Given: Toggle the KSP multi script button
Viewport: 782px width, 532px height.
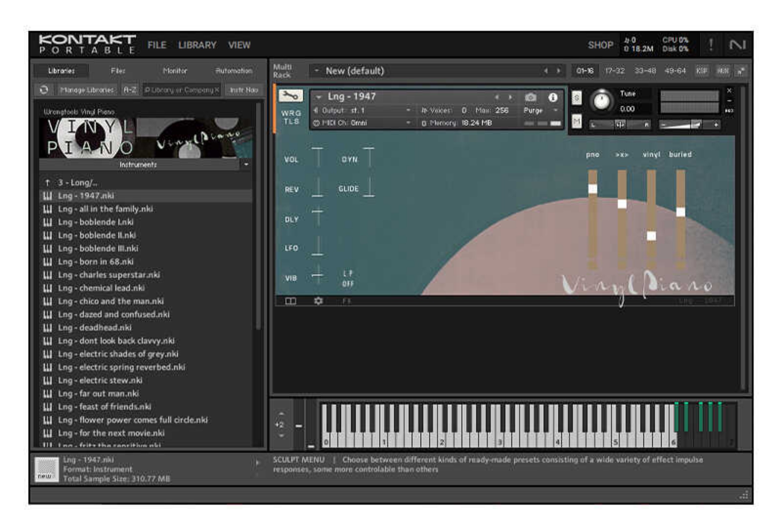Looking at the screenshot, I should click(x=702, y=71).
